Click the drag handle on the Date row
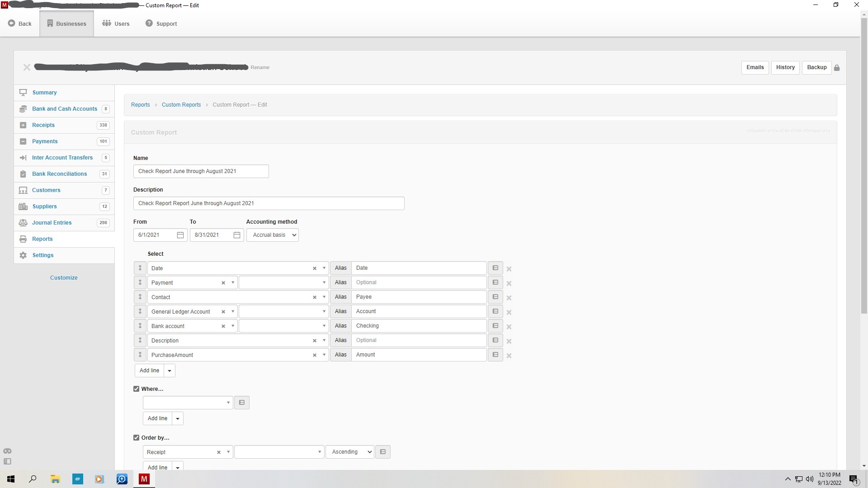This screenshot has height=488, width=868. tap(140, 268)
